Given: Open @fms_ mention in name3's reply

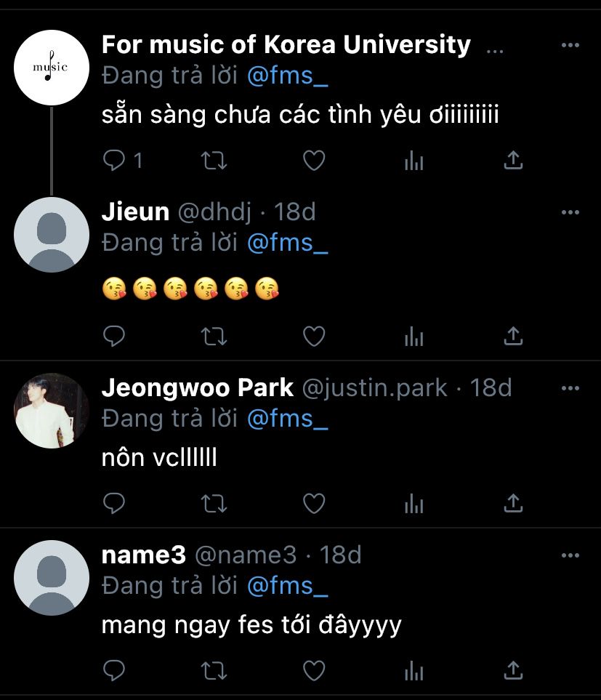Looking at the screenshot, I should point(288,586).
